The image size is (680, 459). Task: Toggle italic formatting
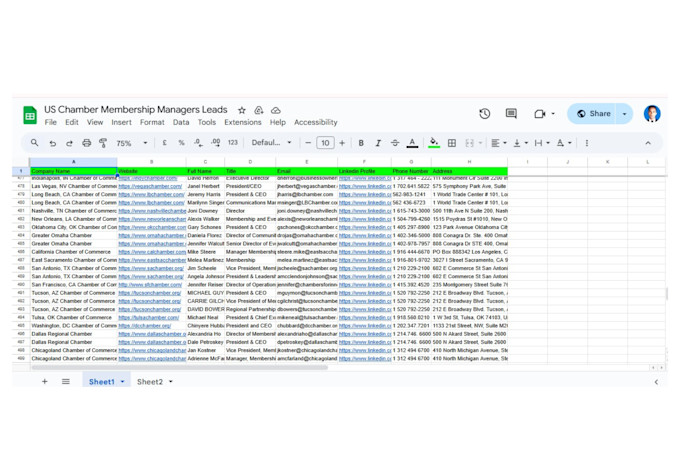point(378,143)
